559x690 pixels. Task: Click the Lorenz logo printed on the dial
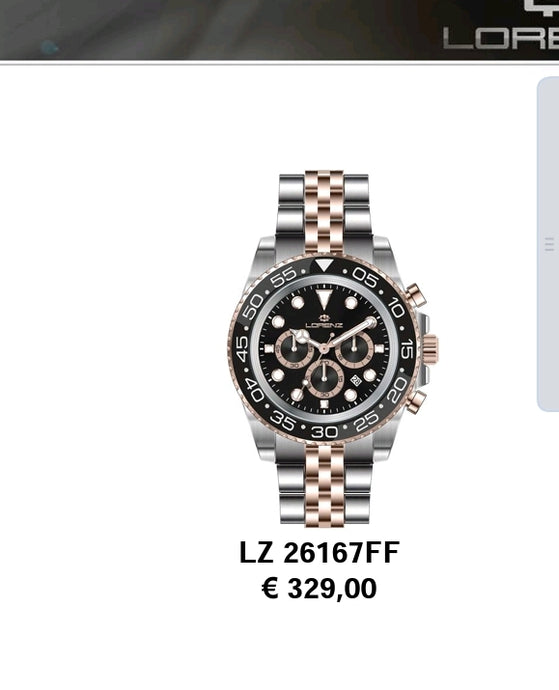pos(324,322)
